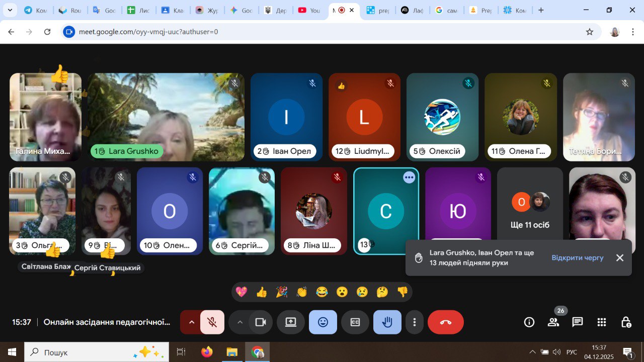
Task: Send thumbs up emoji reaction
Action: coord(262,292)
